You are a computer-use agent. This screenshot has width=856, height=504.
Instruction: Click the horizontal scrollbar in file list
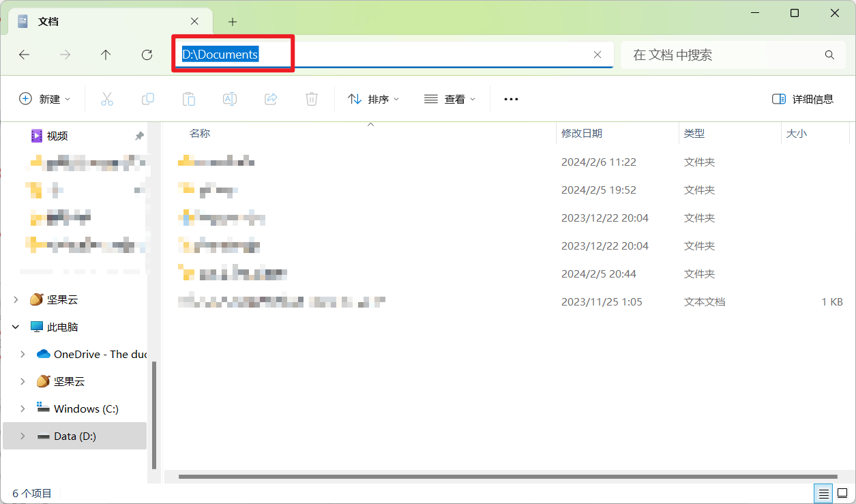click(507, 477)
